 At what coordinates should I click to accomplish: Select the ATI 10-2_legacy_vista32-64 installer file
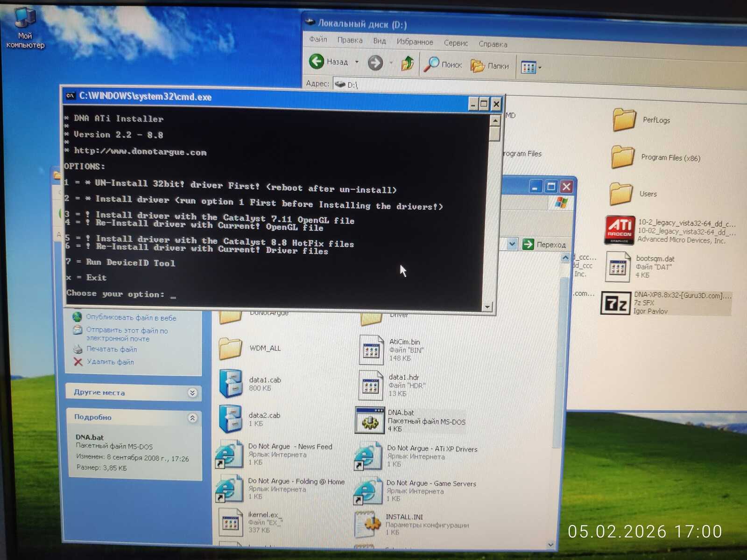[x=670, y=231]
